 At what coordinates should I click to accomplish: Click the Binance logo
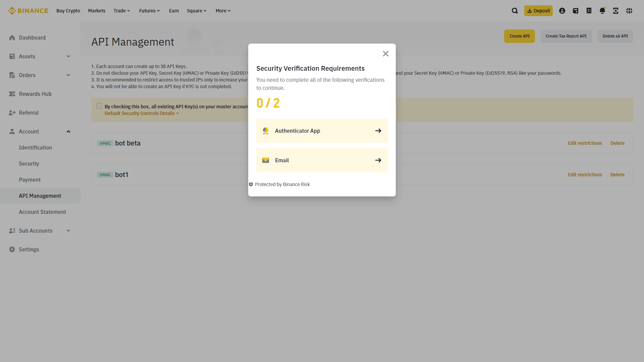click(28, 11)
